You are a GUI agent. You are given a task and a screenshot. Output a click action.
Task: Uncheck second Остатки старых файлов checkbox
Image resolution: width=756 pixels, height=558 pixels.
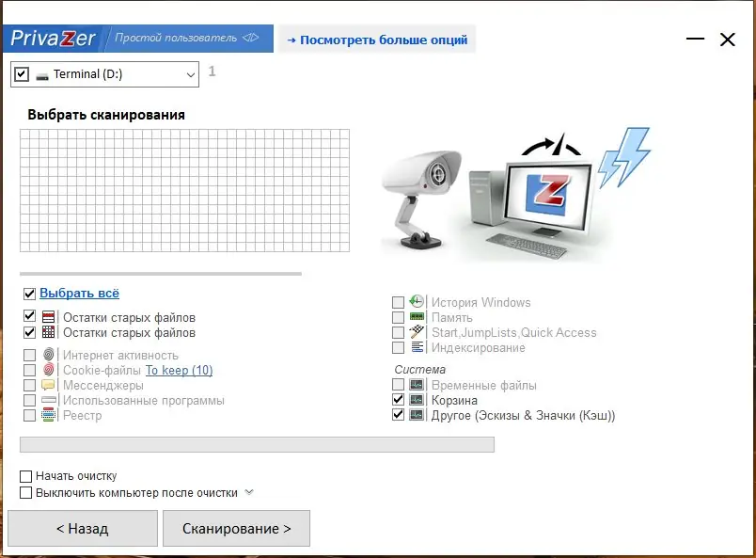(x=29, y=332)
